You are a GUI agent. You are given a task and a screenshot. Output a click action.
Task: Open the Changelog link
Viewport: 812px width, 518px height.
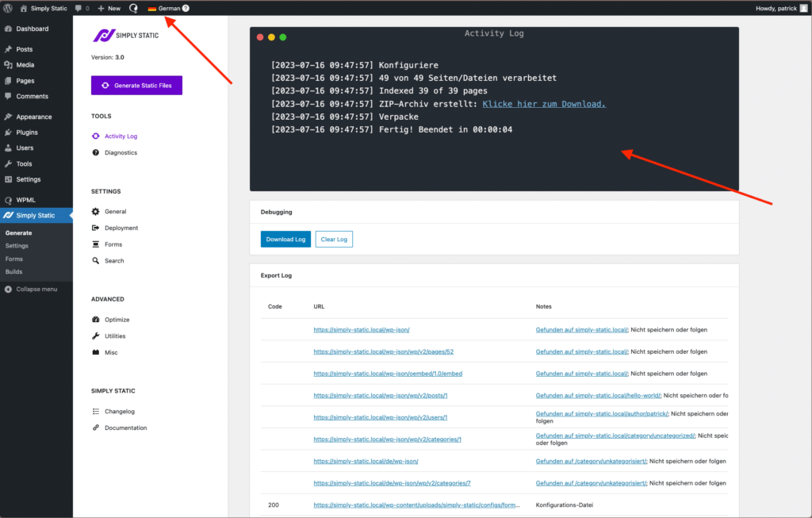point(120,412)
